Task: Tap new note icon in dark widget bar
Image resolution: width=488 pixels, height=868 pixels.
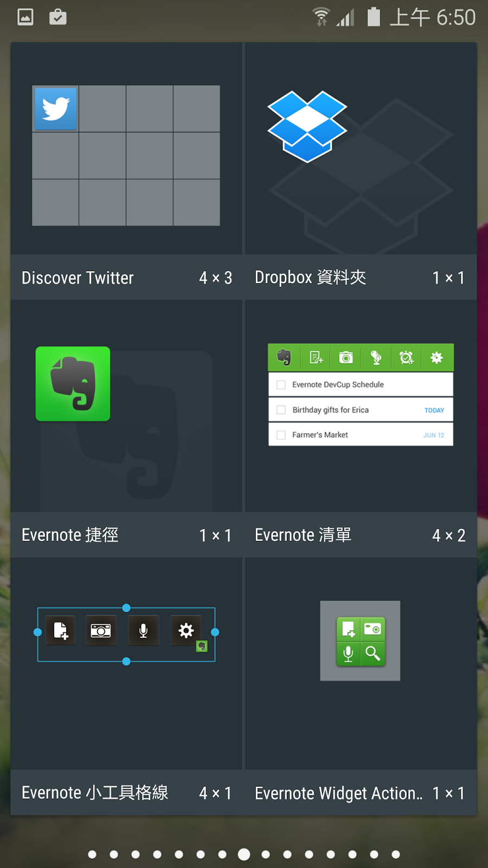Action: [60, 630]
